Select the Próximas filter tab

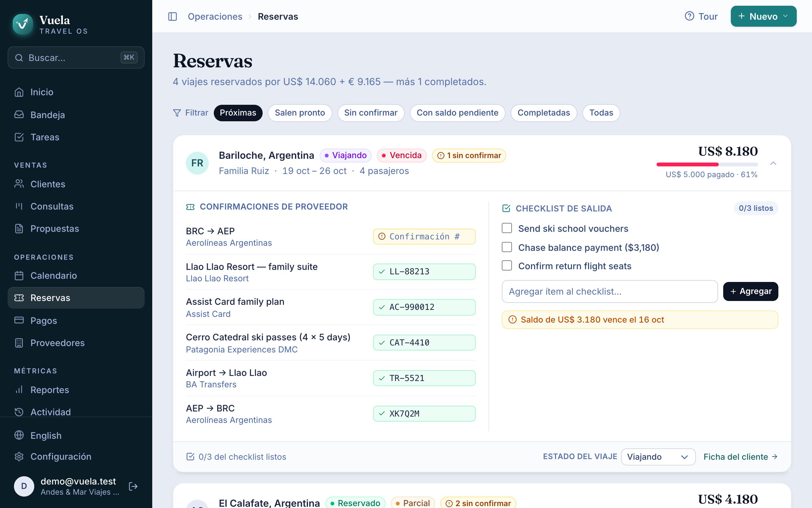coord(238,113)
